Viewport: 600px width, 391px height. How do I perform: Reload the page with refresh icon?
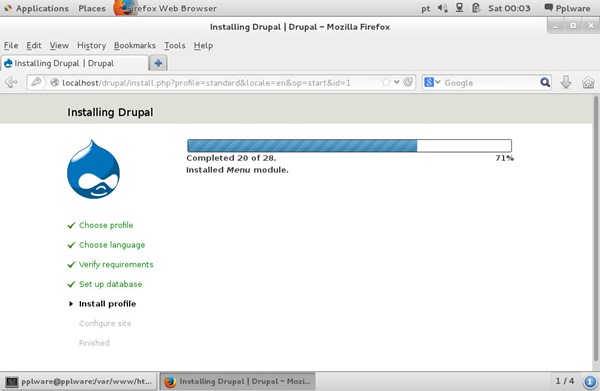click(408, 82)
